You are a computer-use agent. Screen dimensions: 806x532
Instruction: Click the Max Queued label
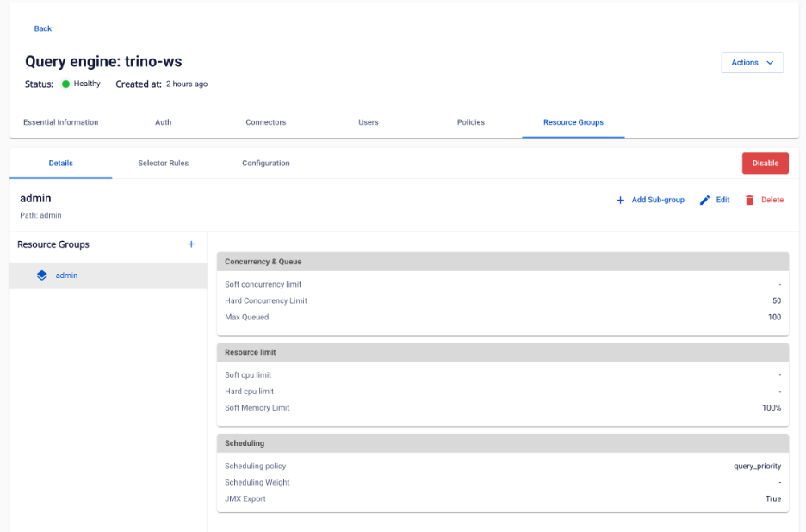(247, 317)
